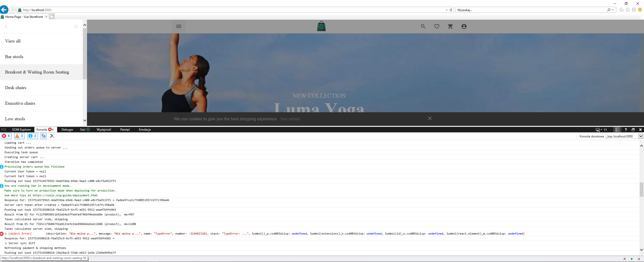Dismiss the cookie notice with X
Viewport: 644px width, 262px height.
(x=430, y=118)
